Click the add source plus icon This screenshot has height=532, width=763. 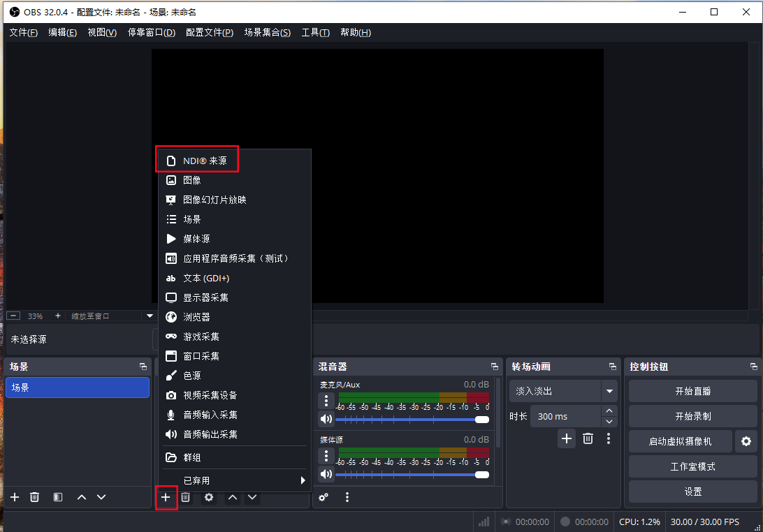coord(166,497)
